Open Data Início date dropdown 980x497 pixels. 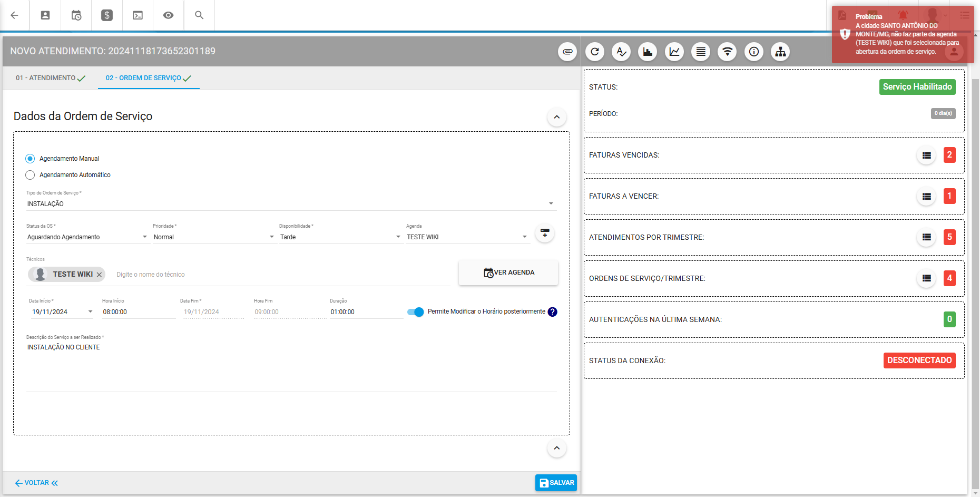point(62,312)
